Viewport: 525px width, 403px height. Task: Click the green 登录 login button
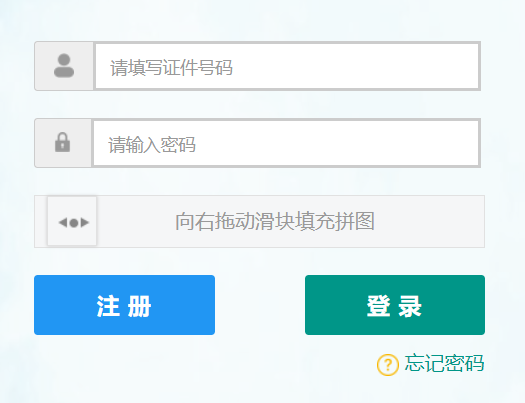pos(395,305)
